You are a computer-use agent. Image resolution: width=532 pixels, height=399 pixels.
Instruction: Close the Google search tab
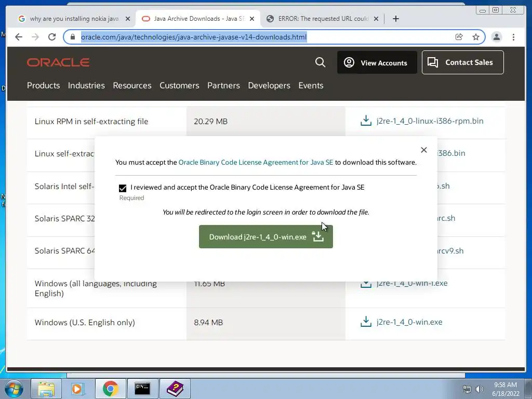pyautogui.click(x=128, y=19)
